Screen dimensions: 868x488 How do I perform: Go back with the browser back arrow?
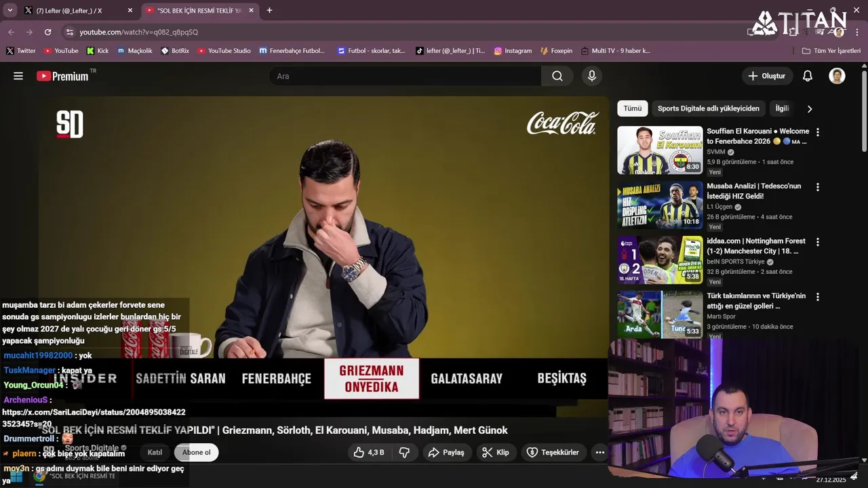[11, 32]
